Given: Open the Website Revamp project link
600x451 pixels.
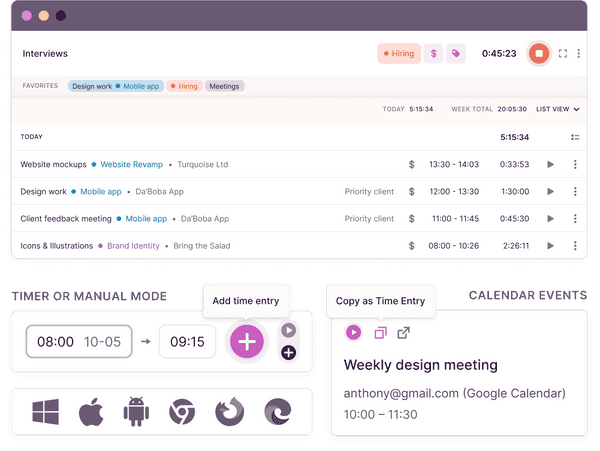Looking at the screenshot, I should coord(132,164).
